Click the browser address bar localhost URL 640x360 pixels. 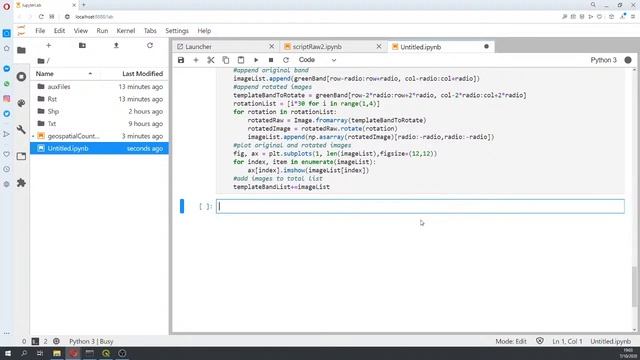click(x=94, y=17)
